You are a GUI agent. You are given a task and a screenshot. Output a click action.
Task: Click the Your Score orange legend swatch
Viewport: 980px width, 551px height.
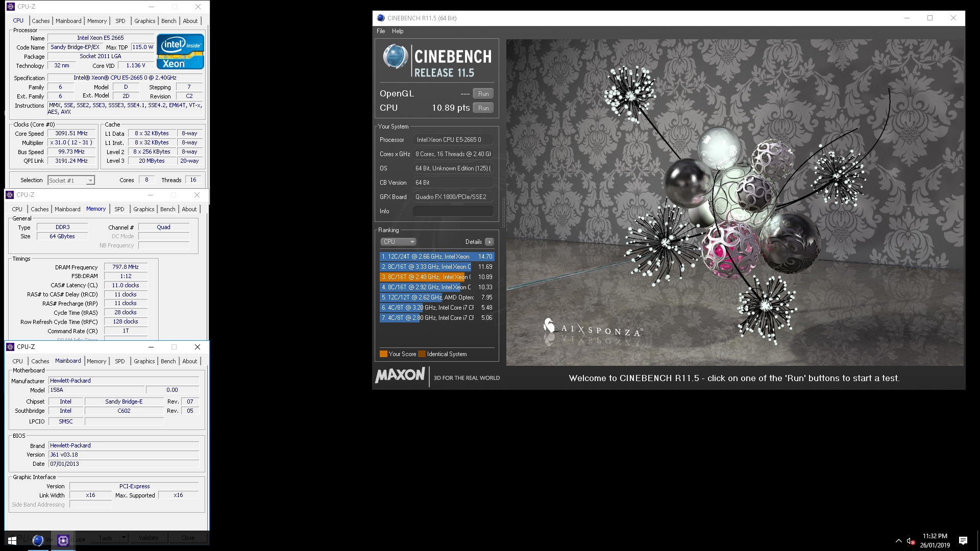(x=383, y=354)
